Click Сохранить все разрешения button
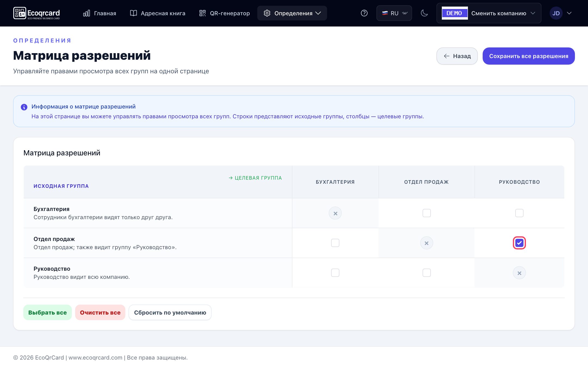 (x=529, y=56)
